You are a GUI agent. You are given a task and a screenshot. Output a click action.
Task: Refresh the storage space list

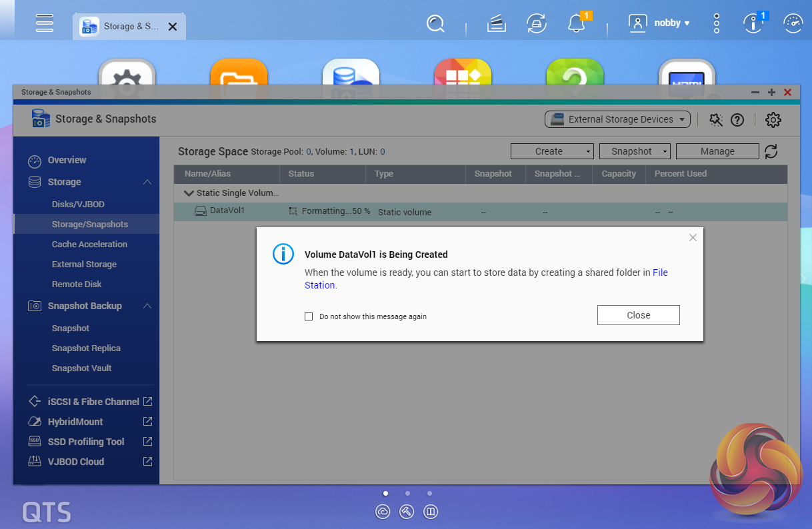click(771, 152)
